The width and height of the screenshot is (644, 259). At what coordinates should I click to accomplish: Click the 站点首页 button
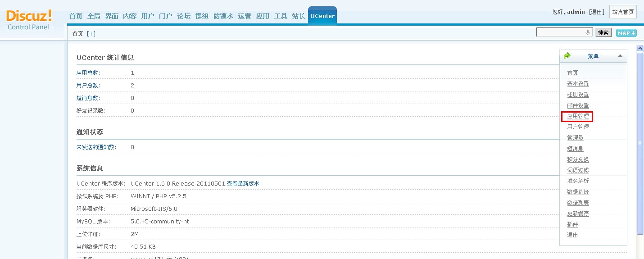pyautogui.click(x=623, y=12)
